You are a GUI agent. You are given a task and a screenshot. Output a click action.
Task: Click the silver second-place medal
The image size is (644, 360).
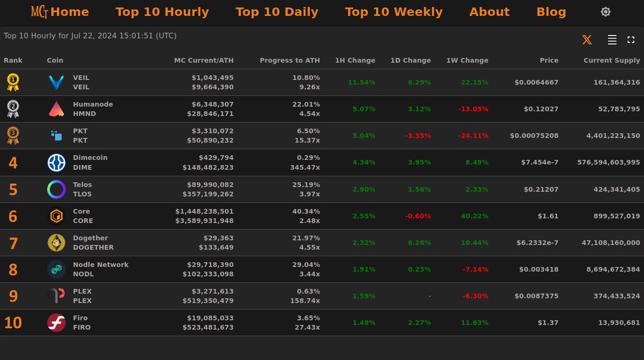click(13, 109)
